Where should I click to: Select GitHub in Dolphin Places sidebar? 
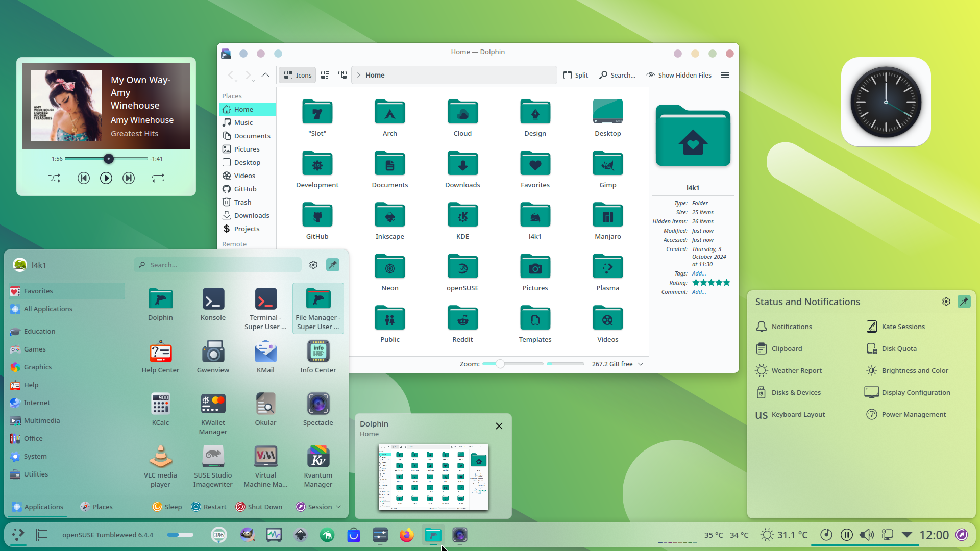click(248, 189)
